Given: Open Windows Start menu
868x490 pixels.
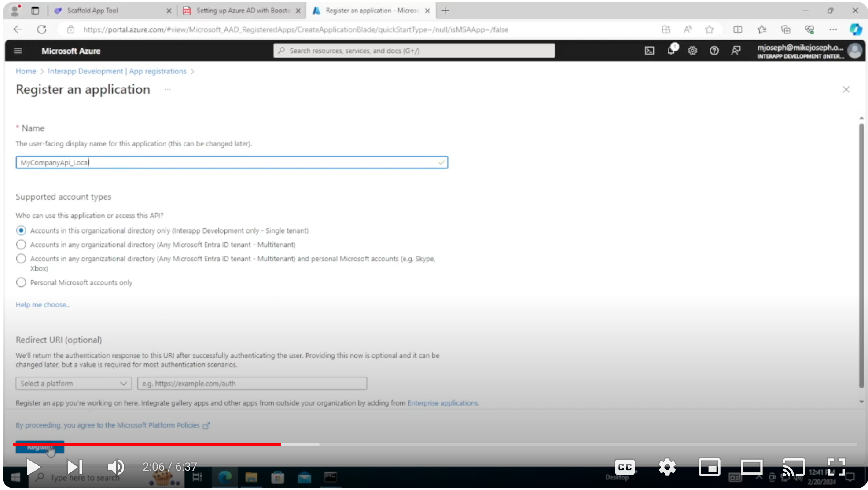Looking at the screenshot, I should coord(15,477).
